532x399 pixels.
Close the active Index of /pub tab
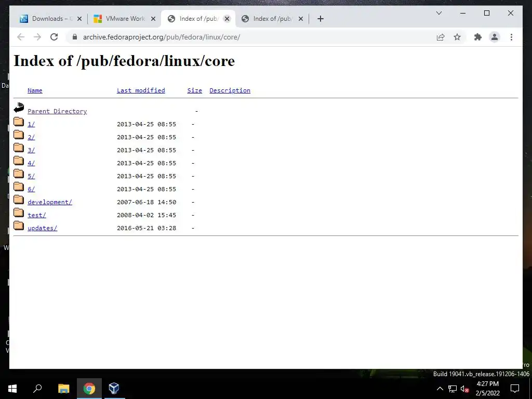[227, 19]
